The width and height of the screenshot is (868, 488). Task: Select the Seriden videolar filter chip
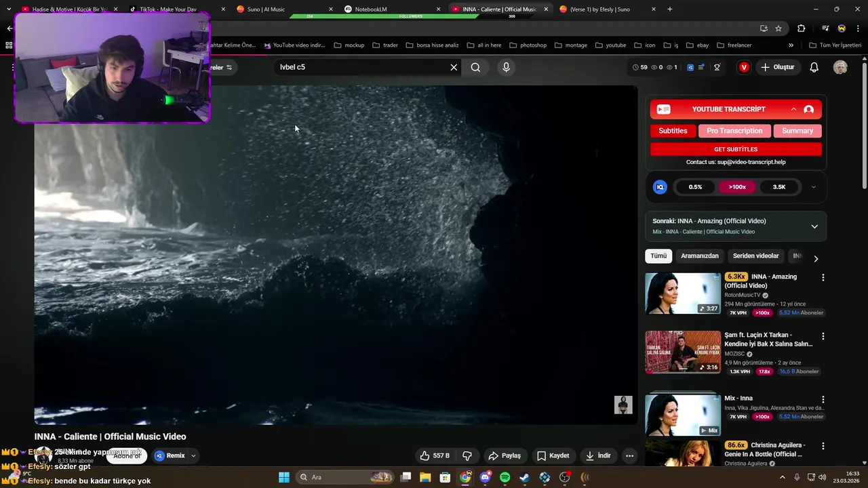click(x=755, y=256)
